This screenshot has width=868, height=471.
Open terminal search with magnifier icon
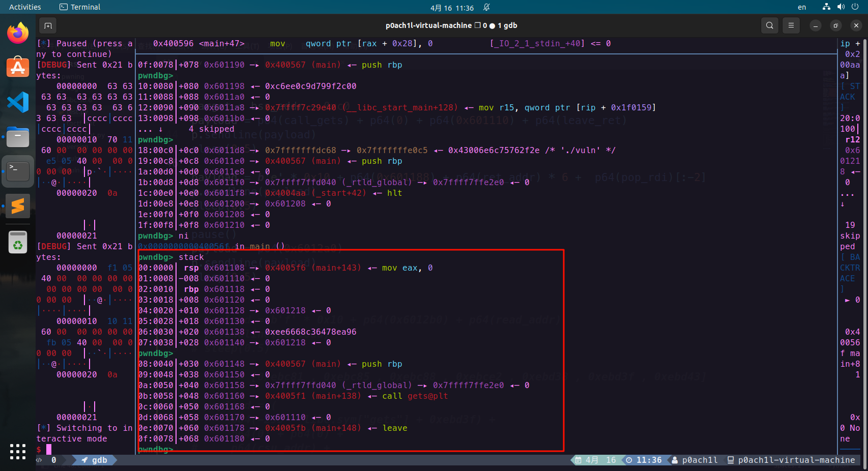pyautogui.click(x=770, y=25)
